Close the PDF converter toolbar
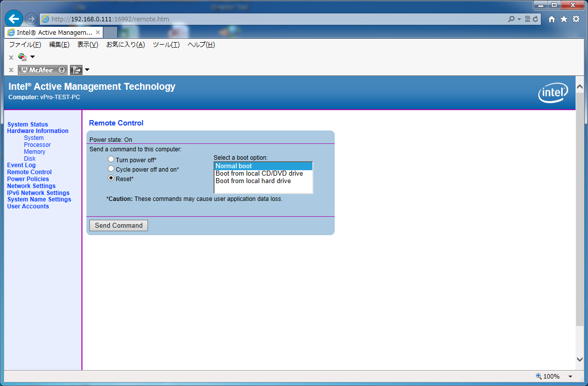This screenshot has width=588, height=386. point(11,58)
